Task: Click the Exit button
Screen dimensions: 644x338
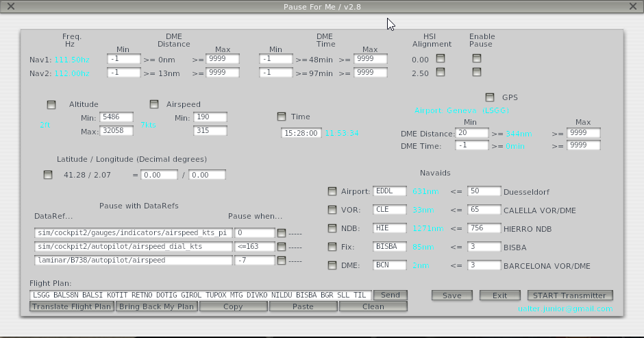Action: 500,295
